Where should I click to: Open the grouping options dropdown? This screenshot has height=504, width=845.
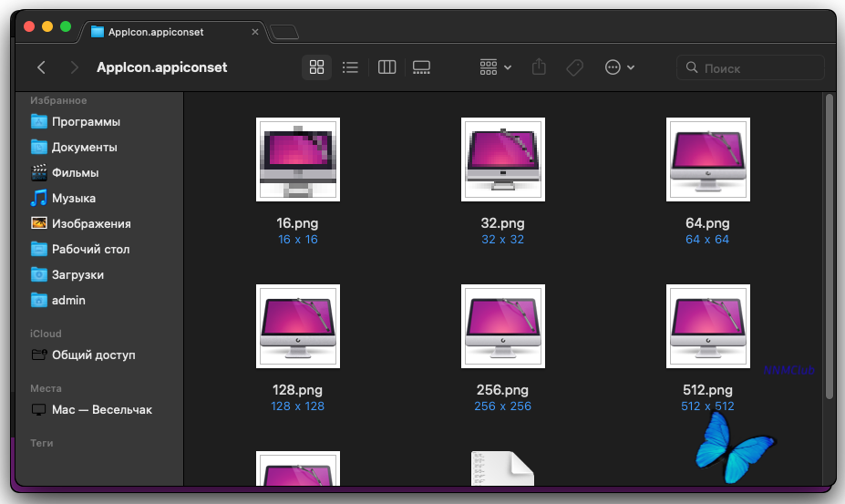coord(495,67)
